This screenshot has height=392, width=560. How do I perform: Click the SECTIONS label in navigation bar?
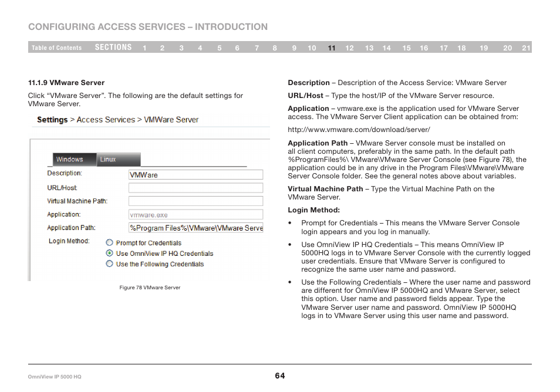tap(113, 47)
